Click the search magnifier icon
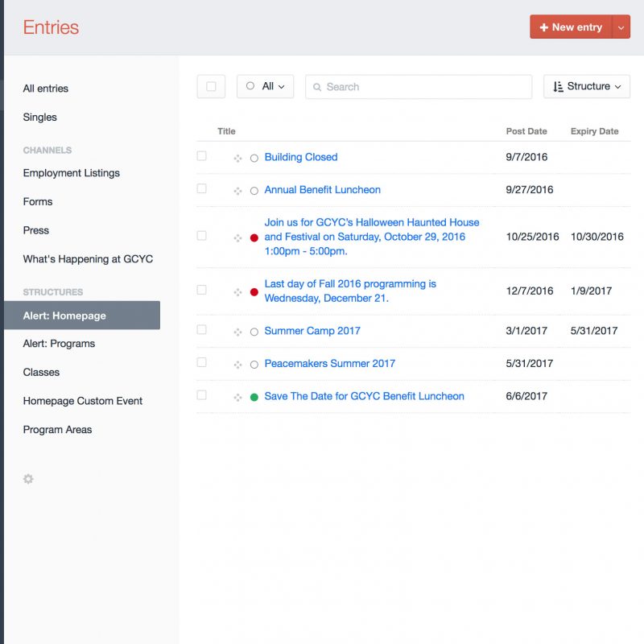This screenshot has height=644, width=644. (316, 87)
